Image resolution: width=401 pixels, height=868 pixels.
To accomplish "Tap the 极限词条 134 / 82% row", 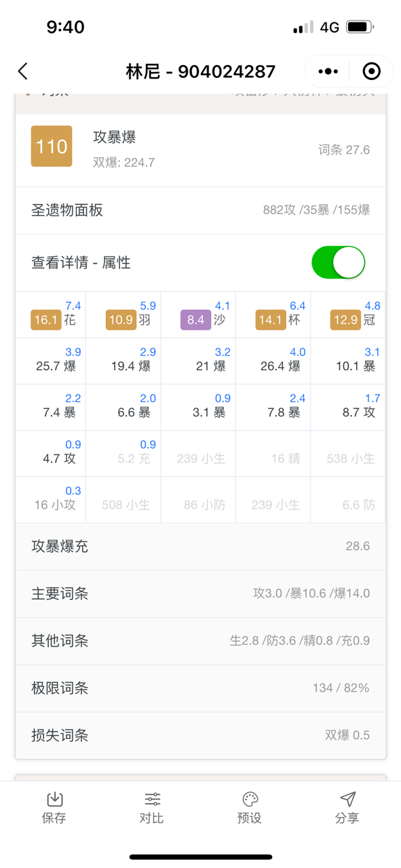I will tap(201, 688).
